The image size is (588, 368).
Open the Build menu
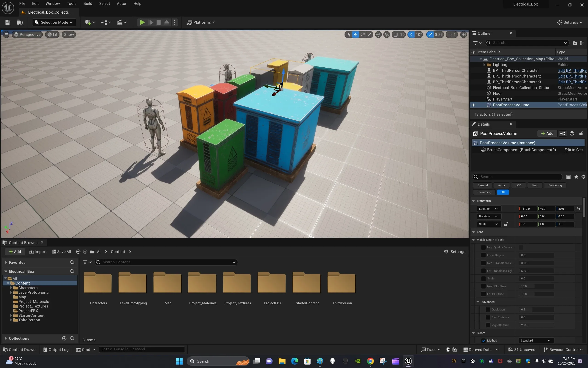(88, 3)
